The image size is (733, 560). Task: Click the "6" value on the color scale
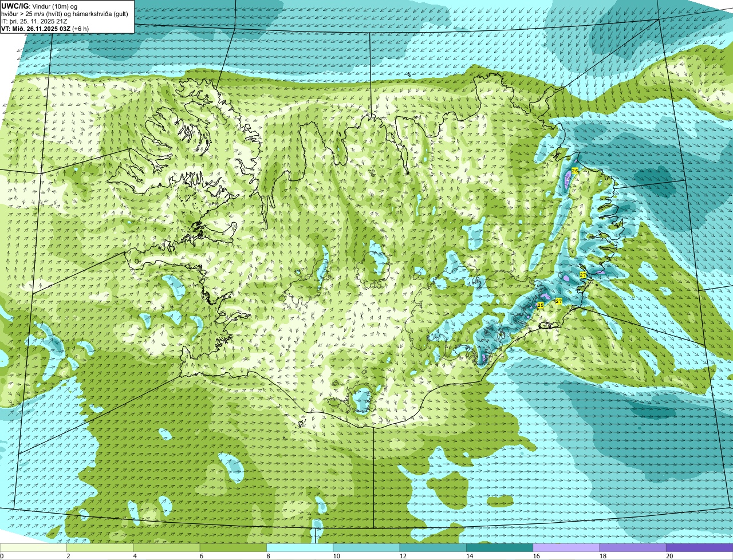pyautogui.click(x=201, y=556)
